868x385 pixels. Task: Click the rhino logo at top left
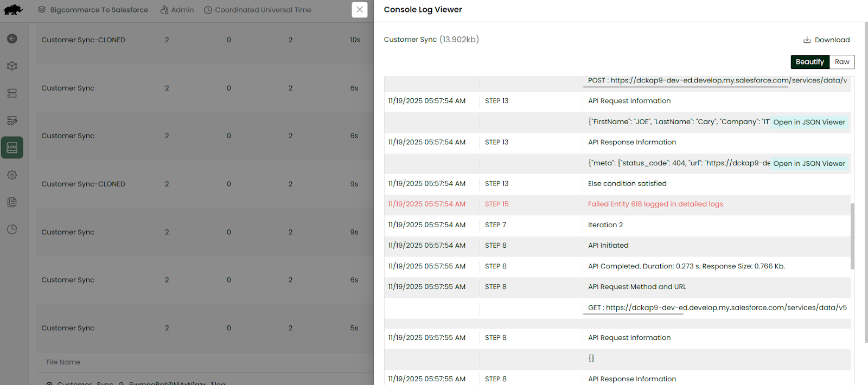[13, 10]
